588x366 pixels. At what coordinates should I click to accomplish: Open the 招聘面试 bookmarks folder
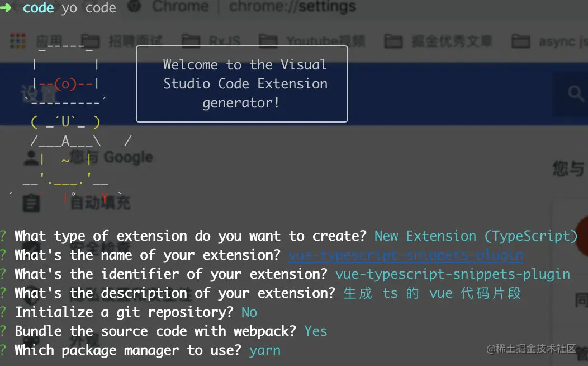[x=122, y=41]
